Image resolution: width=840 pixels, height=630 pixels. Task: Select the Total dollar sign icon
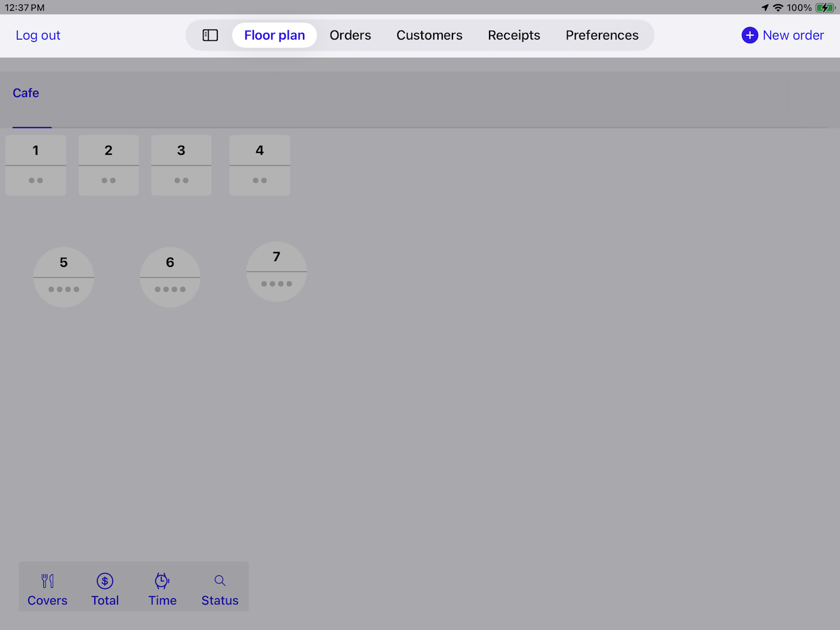(x=105, y=581)
